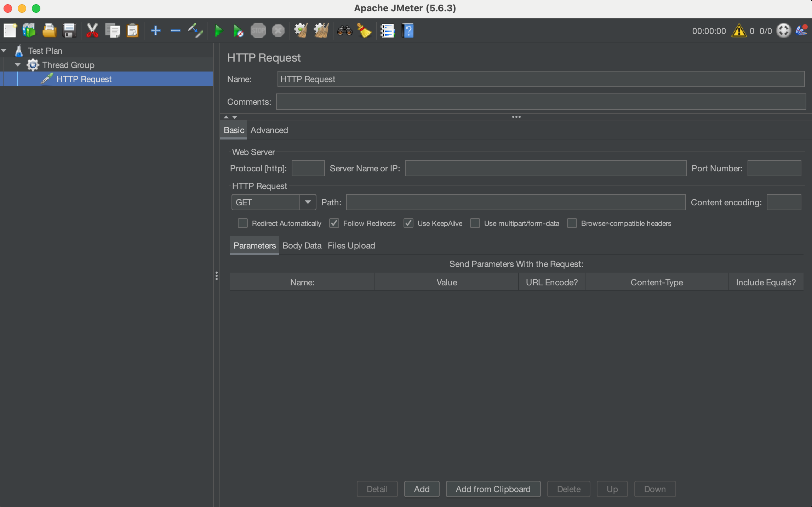The image size is (812, 507).
Task: Switch to the Basic tab
Action: point(234,130)
